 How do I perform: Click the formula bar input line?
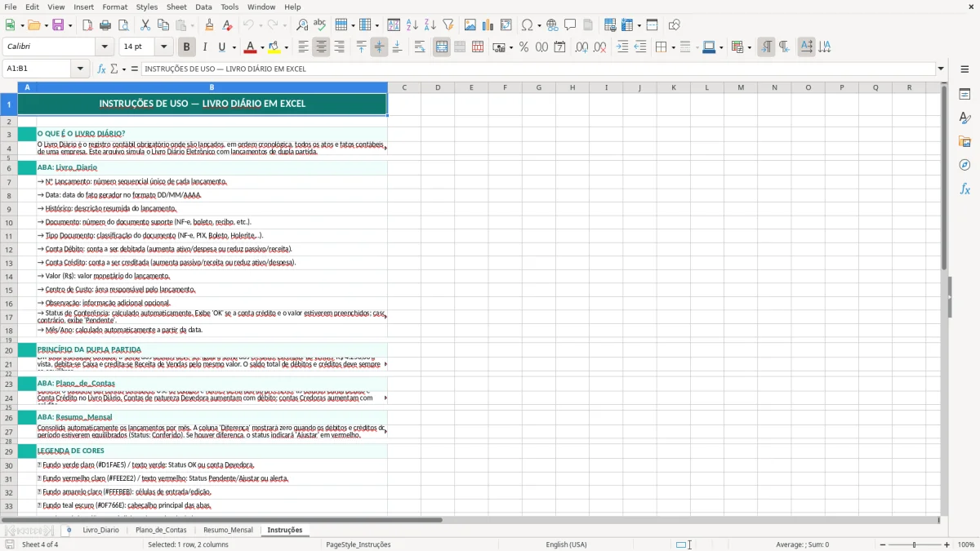(537, 69)
